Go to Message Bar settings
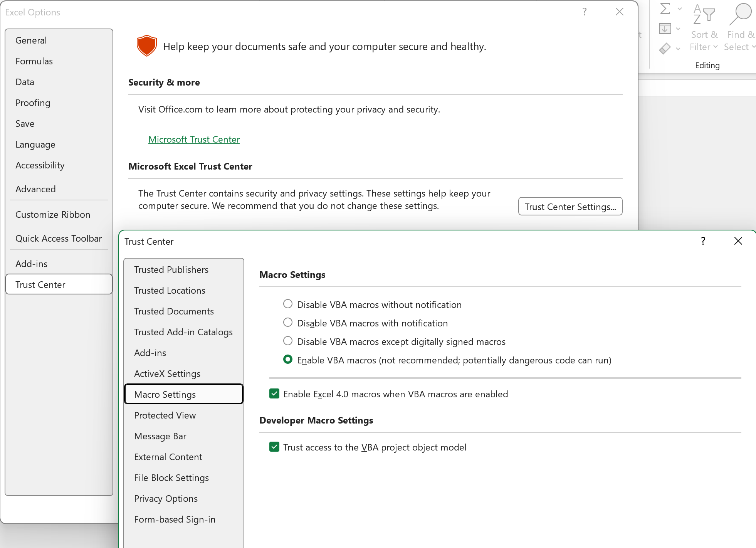 184,436
